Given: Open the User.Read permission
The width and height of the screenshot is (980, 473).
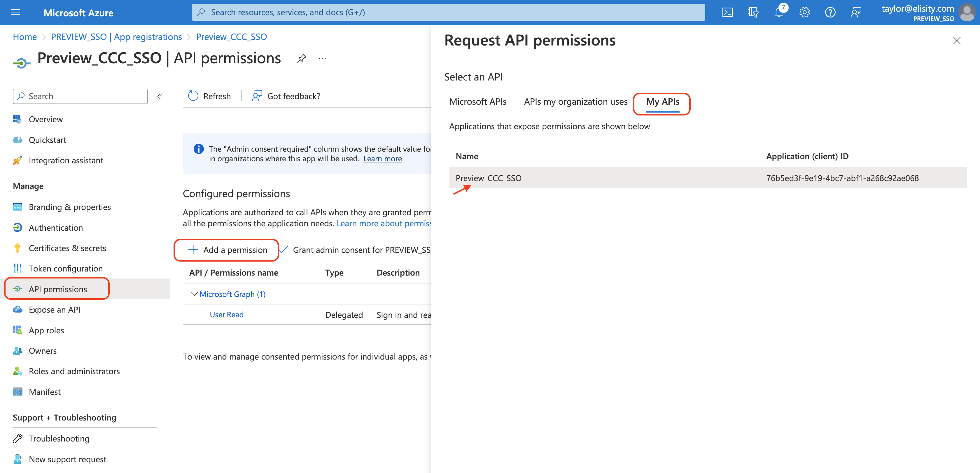Looking at the screenshot, I should (x=227, y=314).
